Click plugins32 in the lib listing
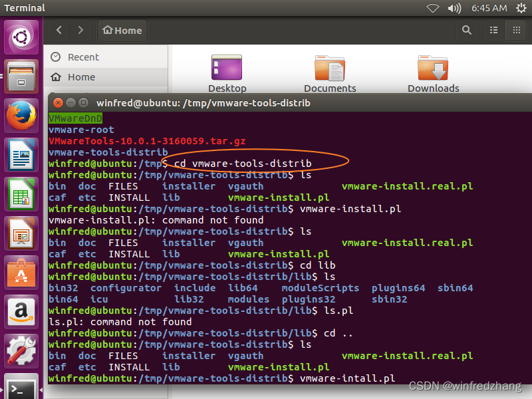The image size is (532, 399). (x=309, y=299)
